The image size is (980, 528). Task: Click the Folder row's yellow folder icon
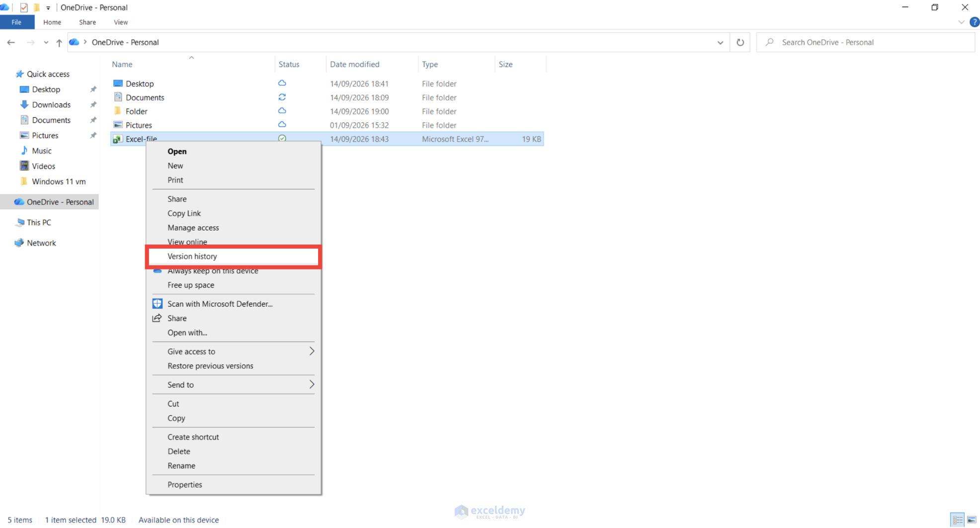point(118,111)
